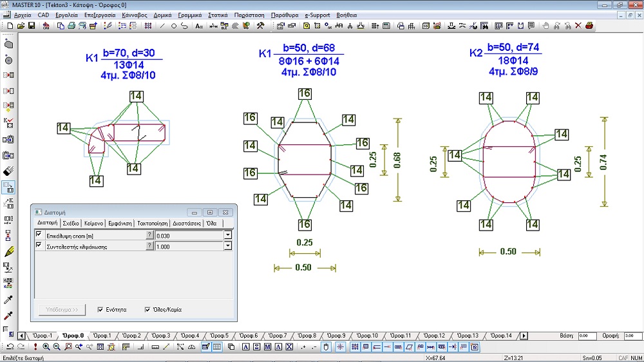Click the Βάση value input field

(x=587, y=336)
